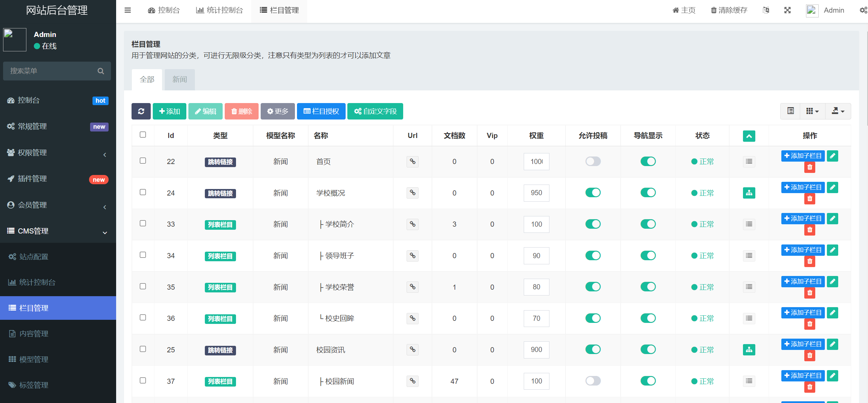Select the 全部 tab
Screen dimensions: 868x403
(x=147, y=80)
